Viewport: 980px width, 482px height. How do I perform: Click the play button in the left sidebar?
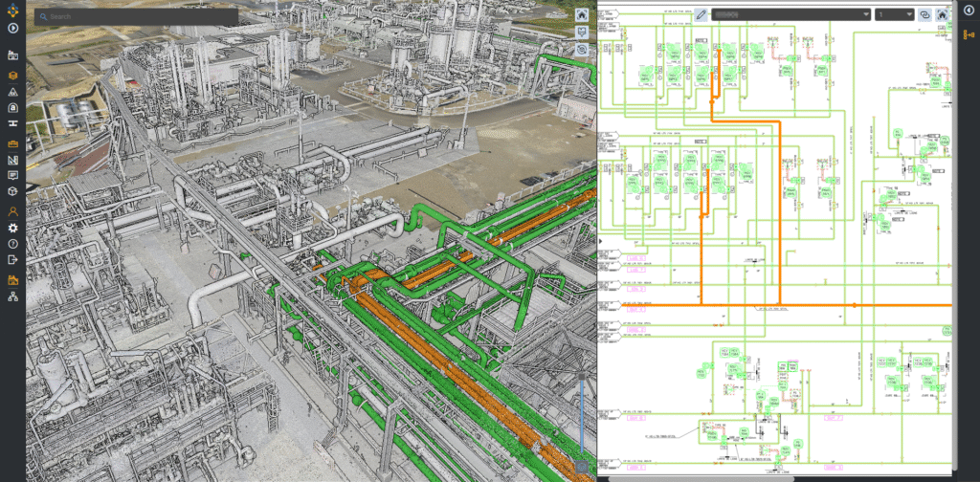[13, 29]
